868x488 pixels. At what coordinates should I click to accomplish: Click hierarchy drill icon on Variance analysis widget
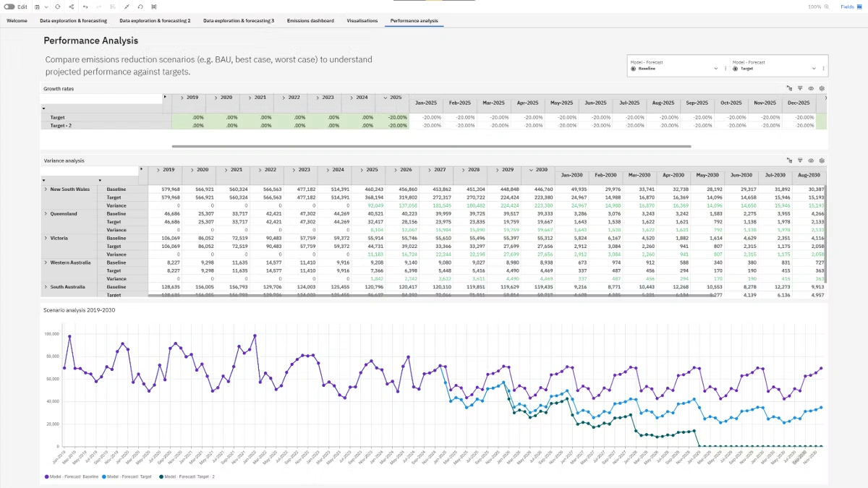pyautogui.click(x=789, y=160)
